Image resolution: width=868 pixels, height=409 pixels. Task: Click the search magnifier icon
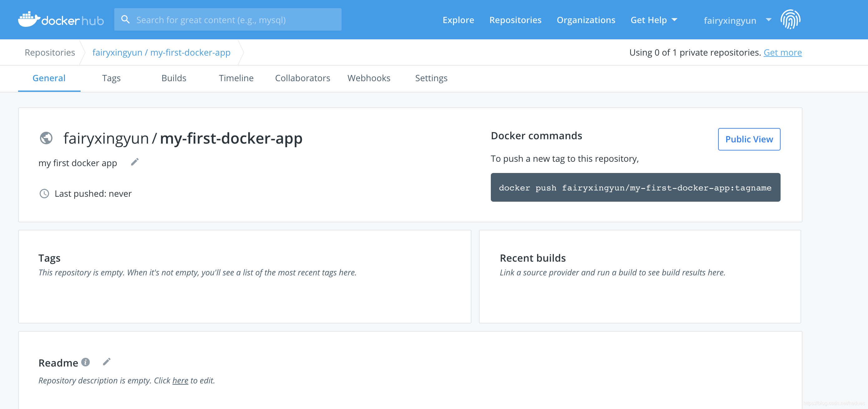point(125,20)
